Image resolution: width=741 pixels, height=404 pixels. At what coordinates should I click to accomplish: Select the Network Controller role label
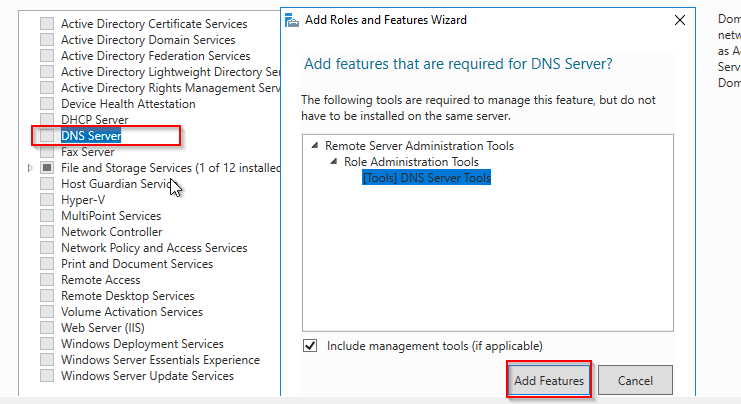coord(111,232)
